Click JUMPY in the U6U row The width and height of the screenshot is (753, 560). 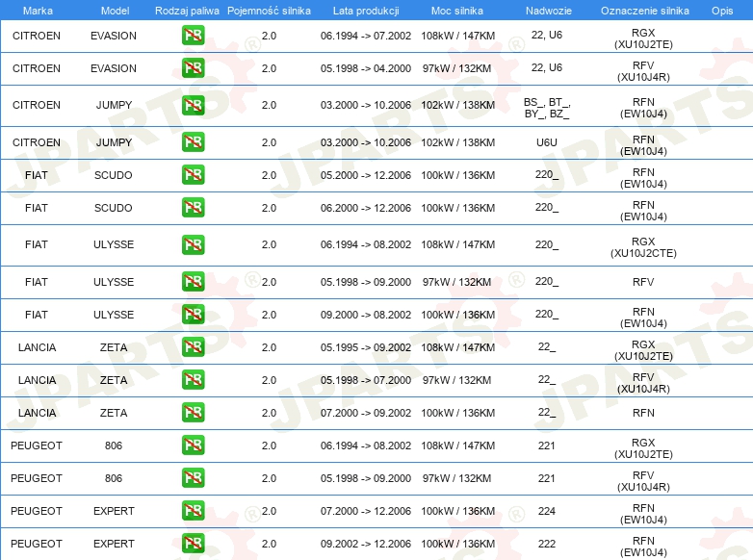coord(114,142)
